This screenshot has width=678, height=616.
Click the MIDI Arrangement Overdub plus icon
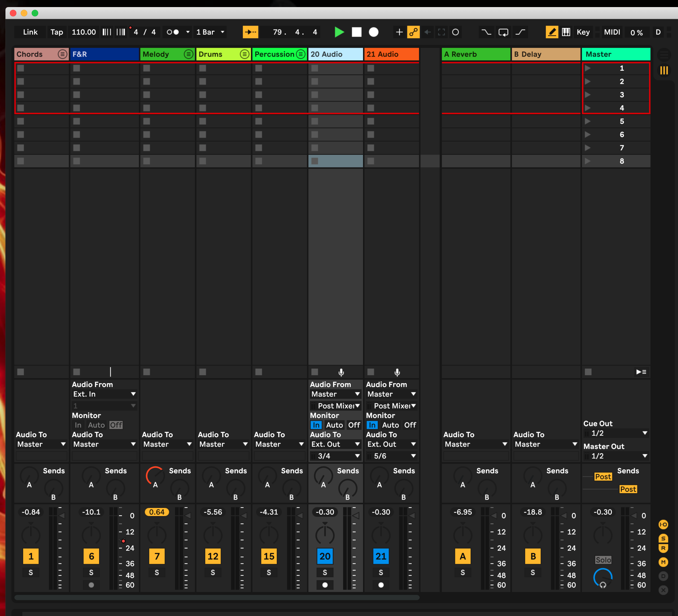(399, 32)
